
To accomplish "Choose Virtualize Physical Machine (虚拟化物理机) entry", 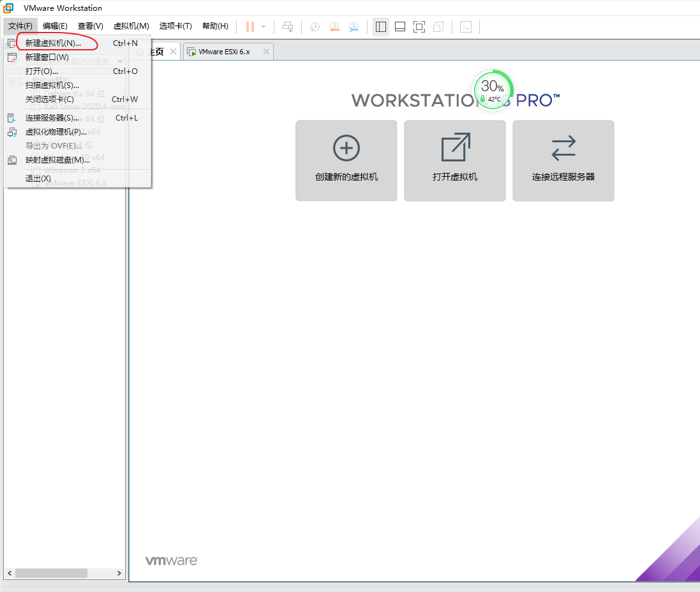I will pos(77,132).
